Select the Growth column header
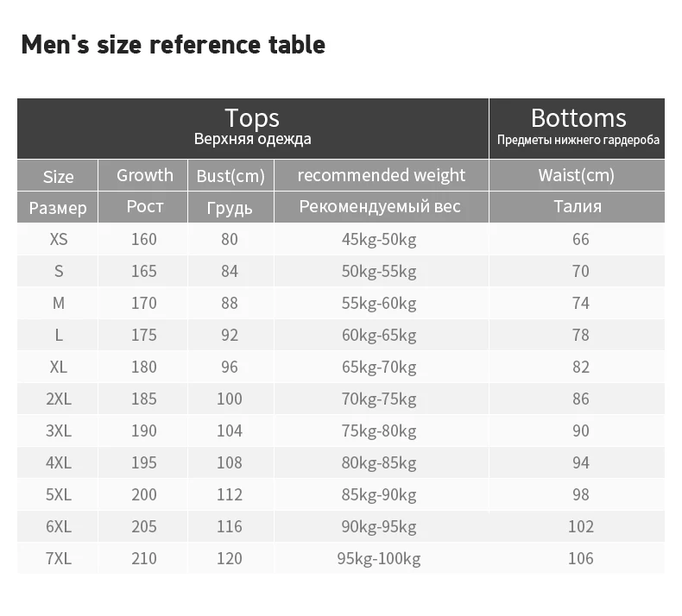 click(x=143, y=176)
